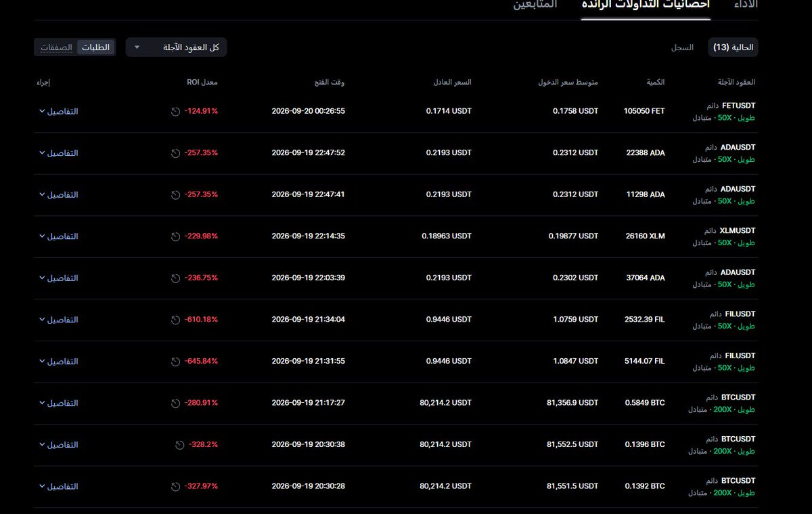The image size is (812, 514).
Task: Expand التفاصيل for the 5144.07 FIL row
Action: point(58,362)
